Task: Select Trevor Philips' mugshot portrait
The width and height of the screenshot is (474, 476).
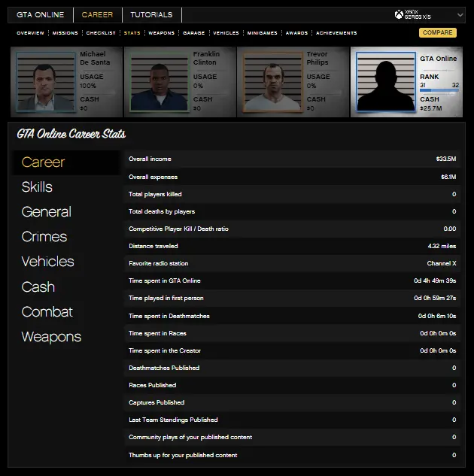Action: [x=272, y=82]
